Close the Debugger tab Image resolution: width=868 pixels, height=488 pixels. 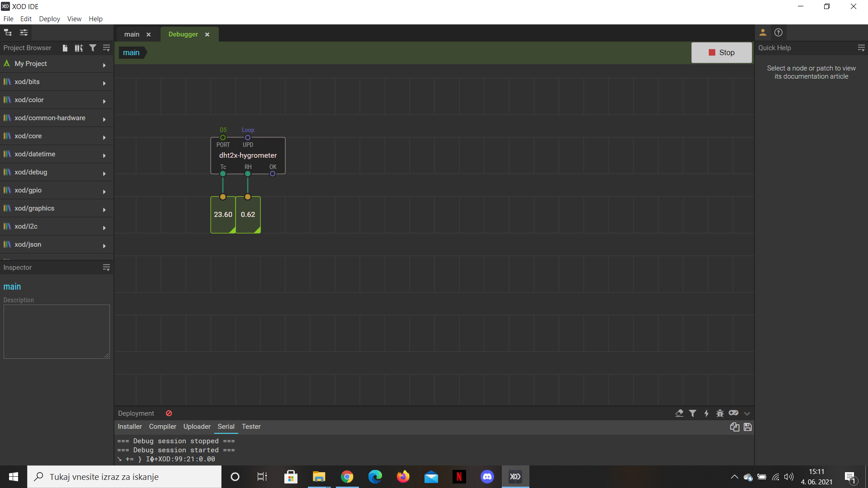coord(207,34)
